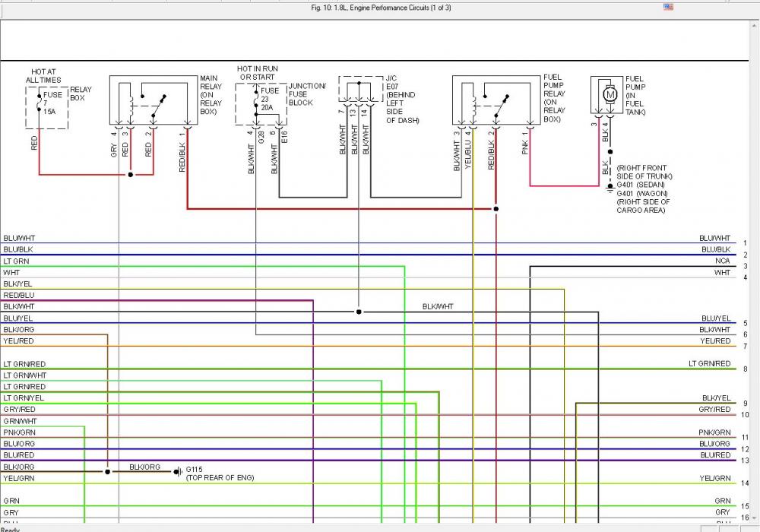This screenshot has width=760, height=532.
Task: Click the GRN/WHT wire label on left
Action: tap(19, 421)
